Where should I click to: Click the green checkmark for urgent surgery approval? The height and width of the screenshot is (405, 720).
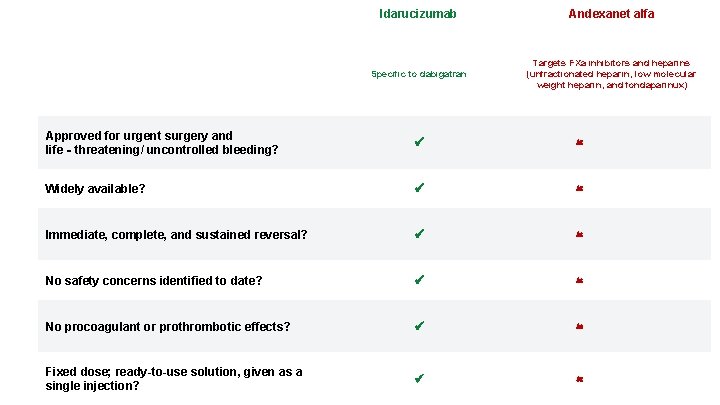pos(419,143)
